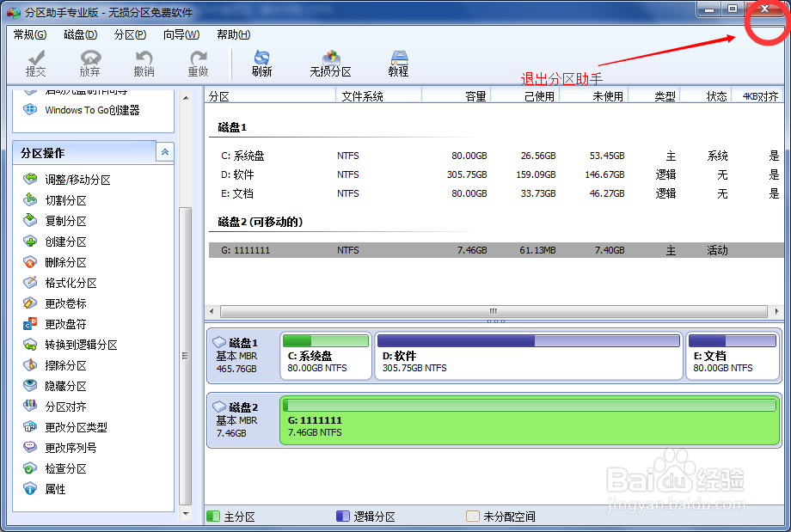
Task: Click the 磁盘2 基本 MBR disk label
Action: [242, 420]
